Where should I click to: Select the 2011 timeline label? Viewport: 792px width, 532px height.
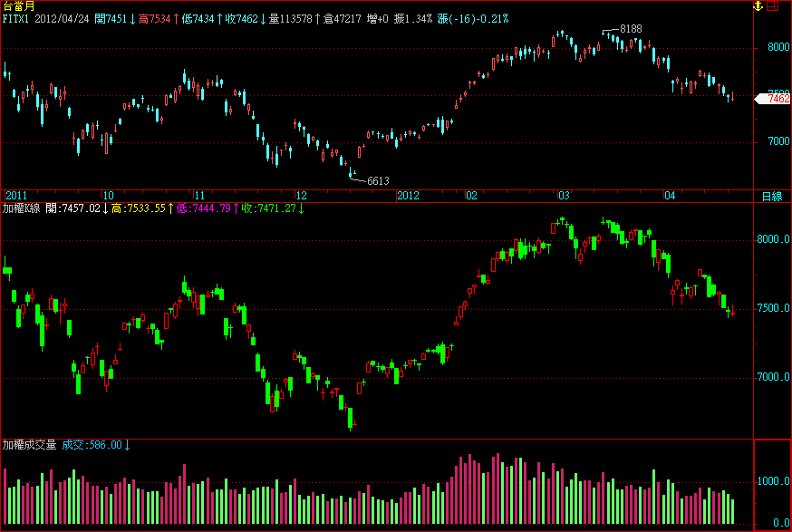pyautogui.click(x=16, y=196)
